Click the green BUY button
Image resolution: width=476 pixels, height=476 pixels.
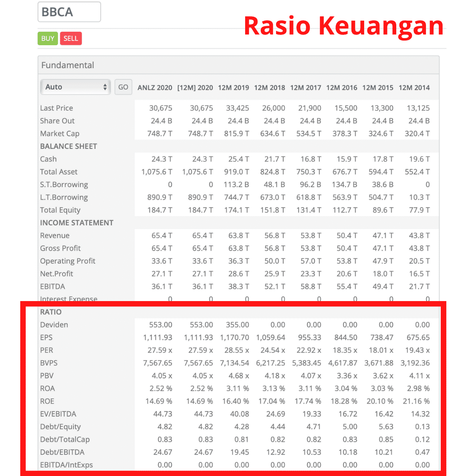point(47,38)
